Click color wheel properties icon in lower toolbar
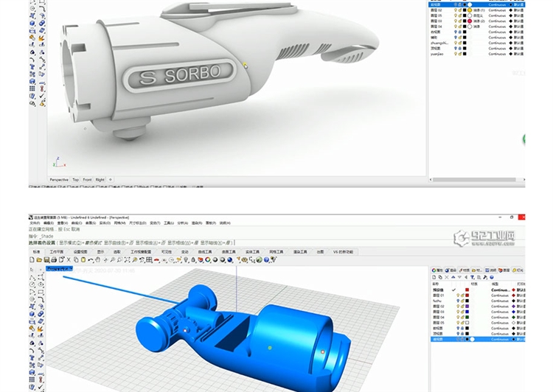Viewport: 553px width, 392px height. [x=207, y=260]
